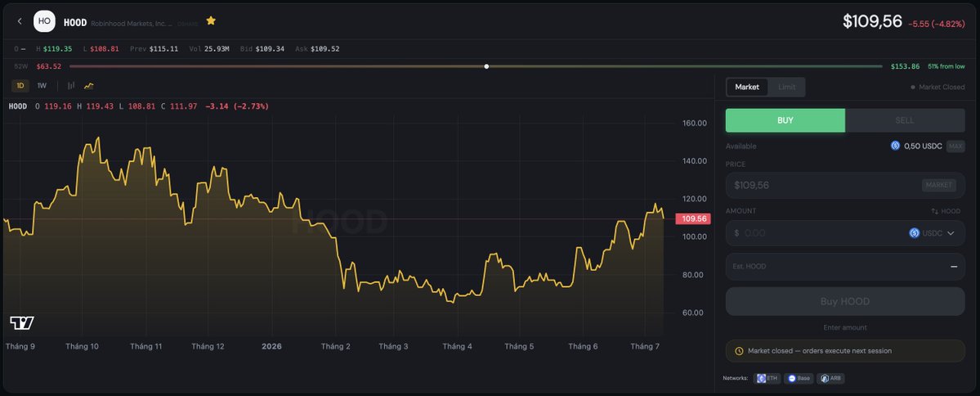Click the '2026' axis label
The image size is (980, 396).
click(271, 347)
